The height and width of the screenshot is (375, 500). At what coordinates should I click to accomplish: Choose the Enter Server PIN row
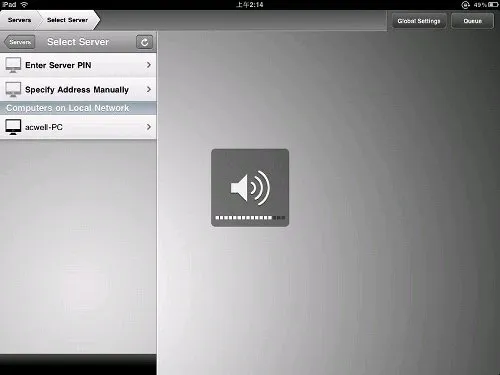[78, 65]
